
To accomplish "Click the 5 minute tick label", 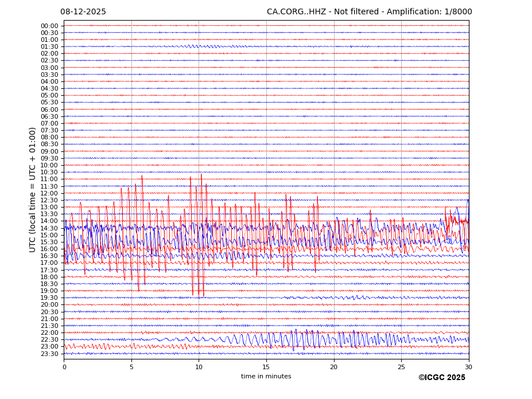I will coord(131,367).
